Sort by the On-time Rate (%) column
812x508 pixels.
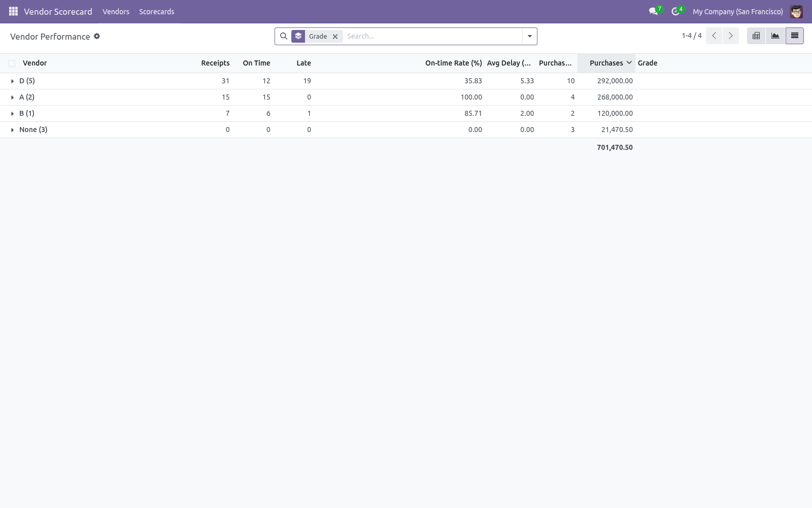point(453,63)
